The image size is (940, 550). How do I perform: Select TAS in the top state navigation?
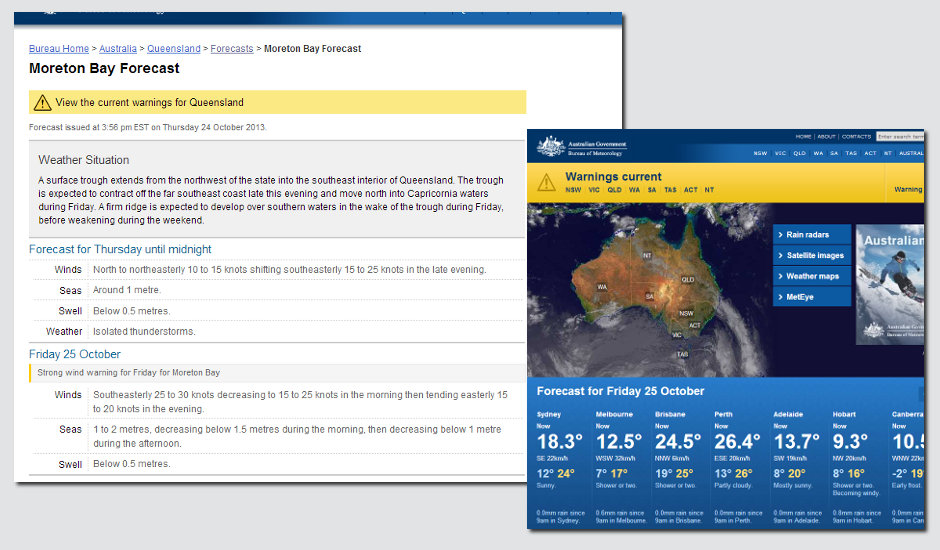point(851,154)
